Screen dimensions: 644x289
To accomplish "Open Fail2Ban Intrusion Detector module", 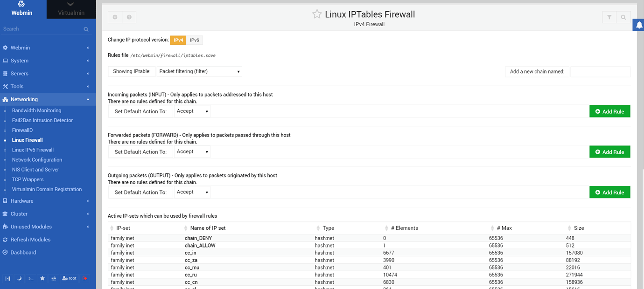I will tap(42, 120).
